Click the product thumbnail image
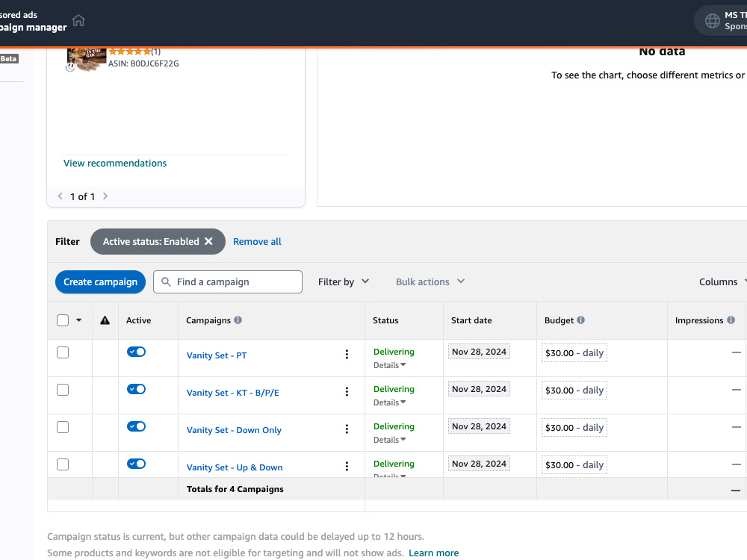This screenshot has width=747, height=560. coord(86,60)
